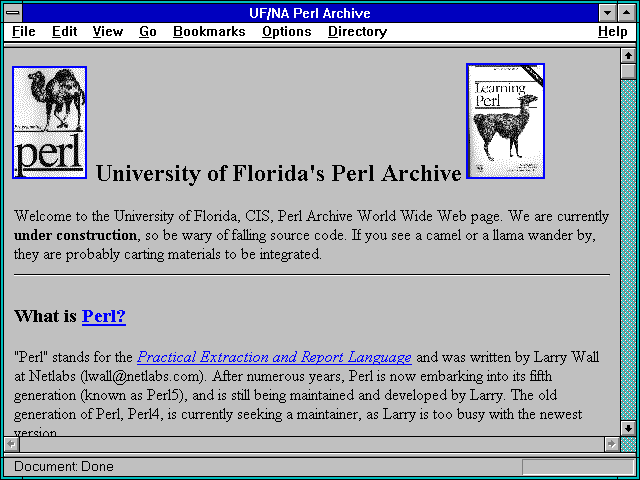Open the Directory menu
This screenshot has height=480, width=640.
pyautogui.click(x=357, y=31)
